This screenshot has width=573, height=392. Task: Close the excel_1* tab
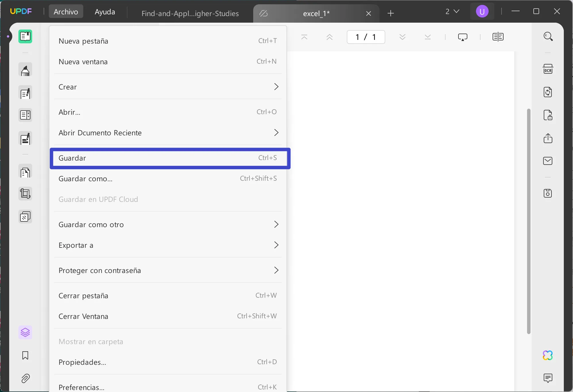(369, 13)
